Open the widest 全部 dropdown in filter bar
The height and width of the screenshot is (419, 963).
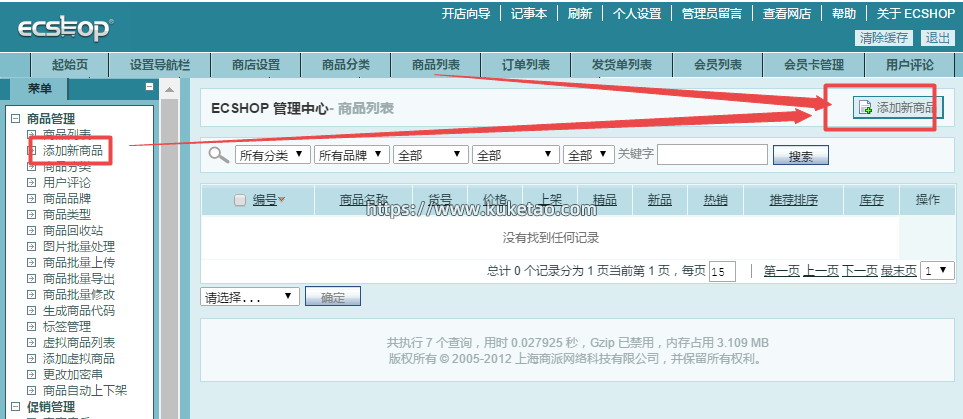click(515, 155)
